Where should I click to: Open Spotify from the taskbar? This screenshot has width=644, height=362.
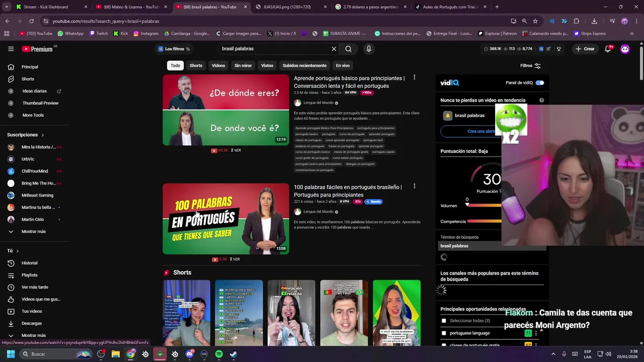pyautogui.click(x=219, y=354)
